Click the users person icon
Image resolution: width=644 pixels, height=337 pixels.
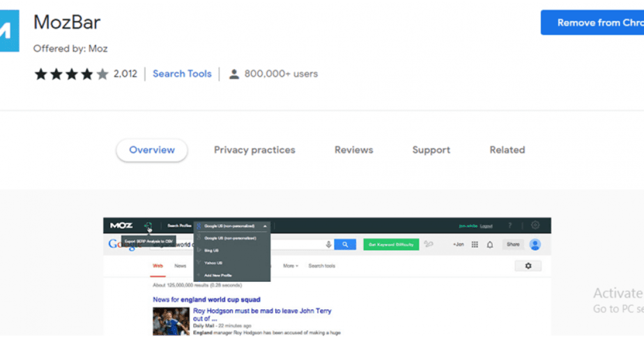(x=233, y=75)
